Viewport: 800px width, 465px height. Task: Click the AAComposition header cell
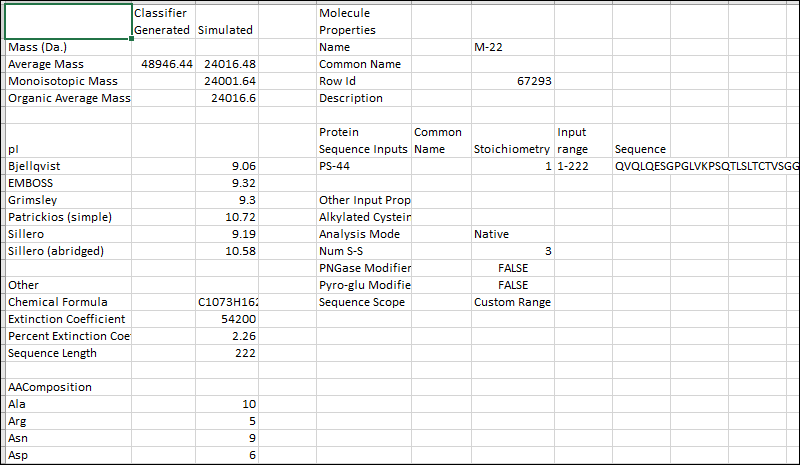[68, 387]
